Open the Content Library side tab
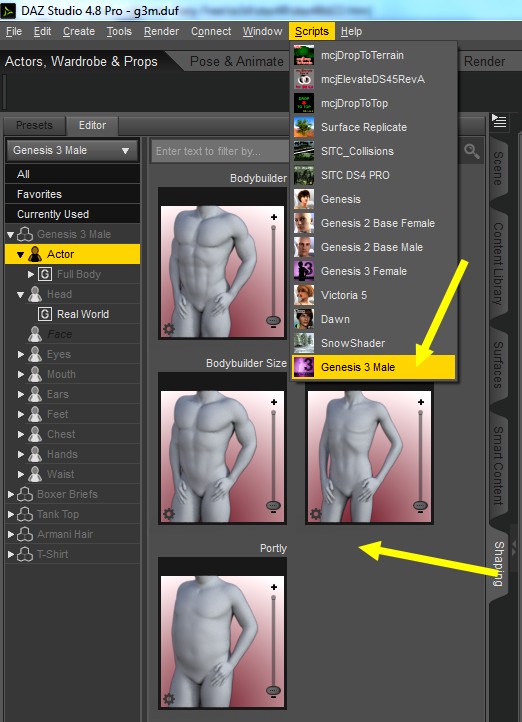This screenshot has width=522, height=722. coord(498,263)
